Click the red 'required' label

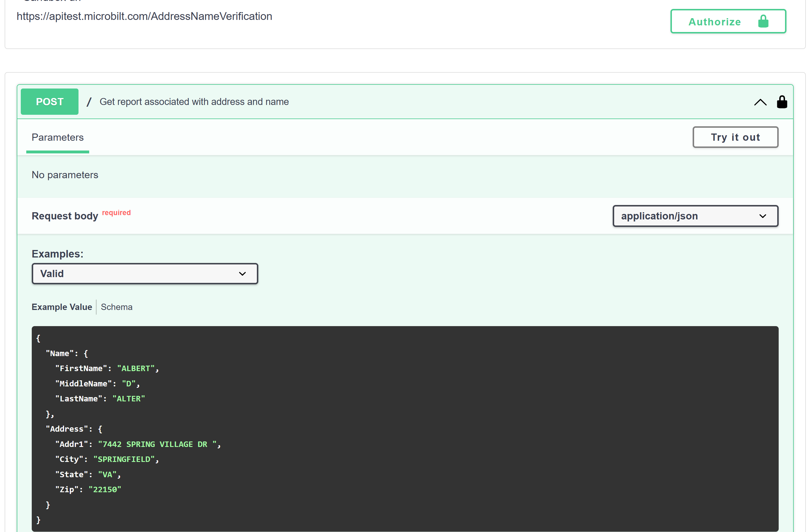pos(116,213)
